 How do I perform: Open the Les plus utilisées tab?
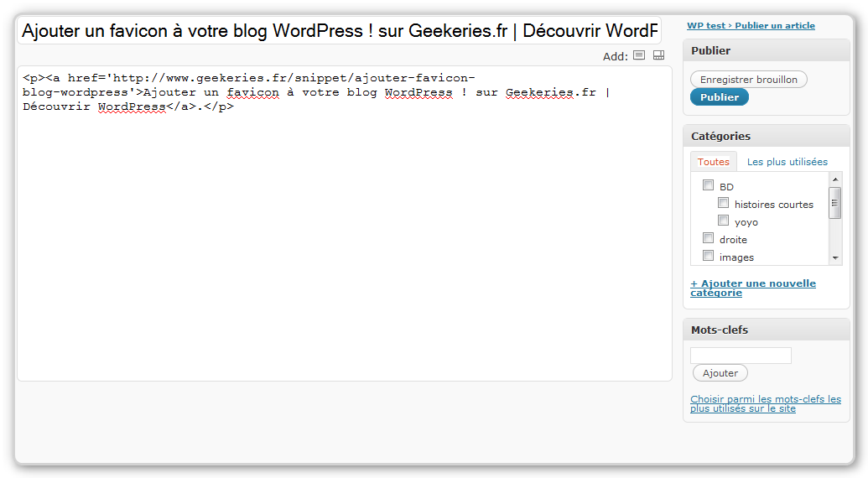point(787,162)
